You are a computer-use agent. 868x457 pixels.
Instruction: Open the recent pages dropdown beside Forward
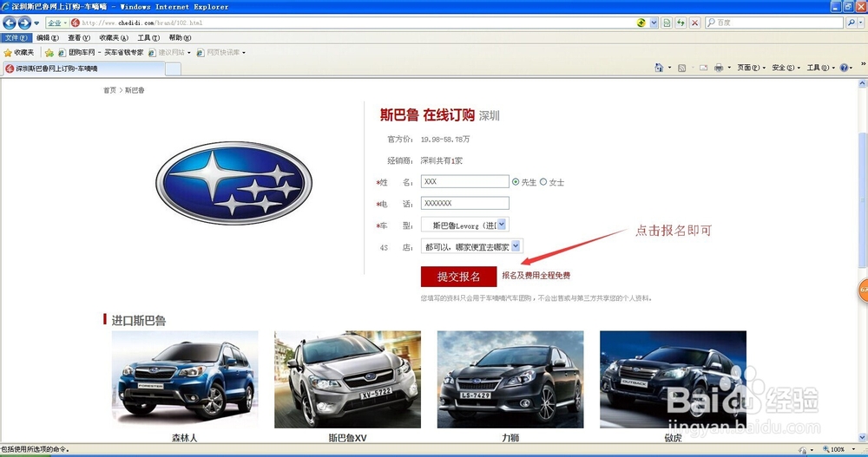pyautogui.click(x=36, y=23)
